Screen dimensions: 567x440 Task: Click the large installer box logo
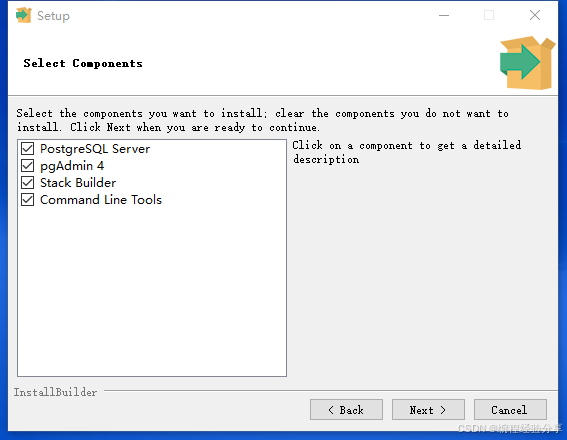pos(528,63)
